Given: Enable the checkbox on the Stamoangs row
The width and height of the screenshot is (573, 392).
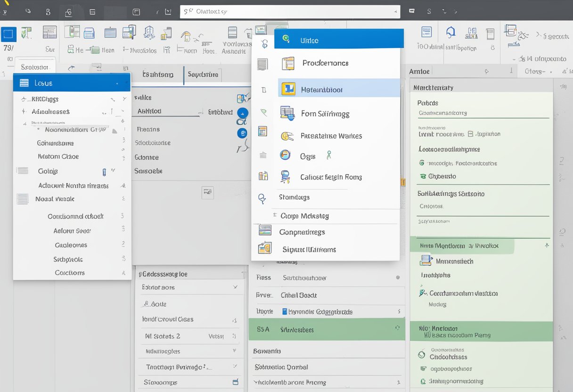Looking at the screenshot, I should point(235,382).
